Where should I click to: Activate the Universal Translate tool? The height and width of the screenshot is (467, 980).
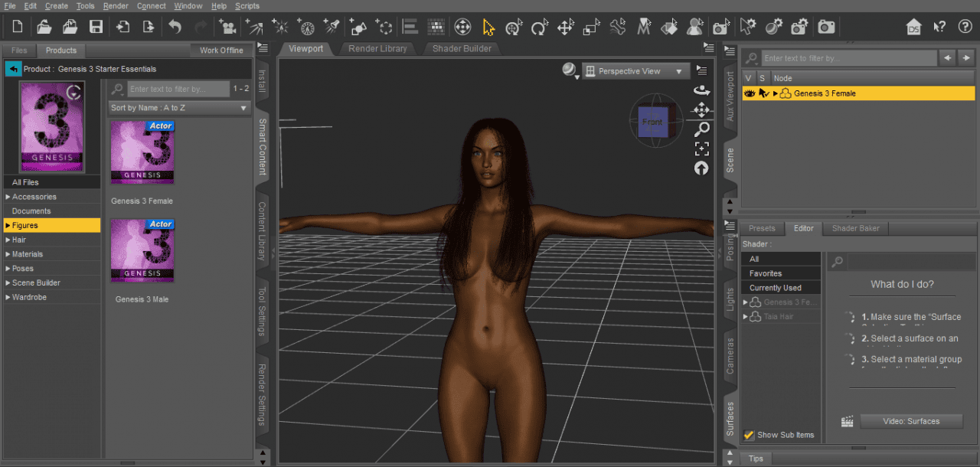567,27
